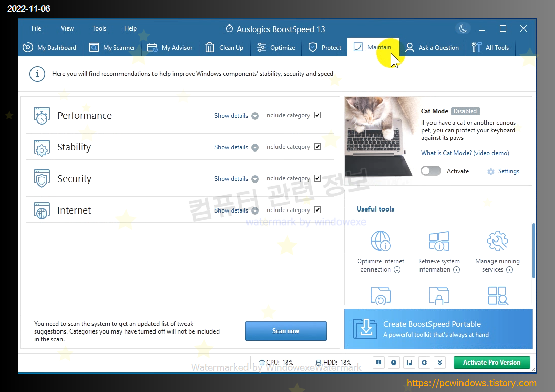Viewport: 555px width, 392px height.
Task: Open Optimize Internet connection tool icon
Action: 381,241
